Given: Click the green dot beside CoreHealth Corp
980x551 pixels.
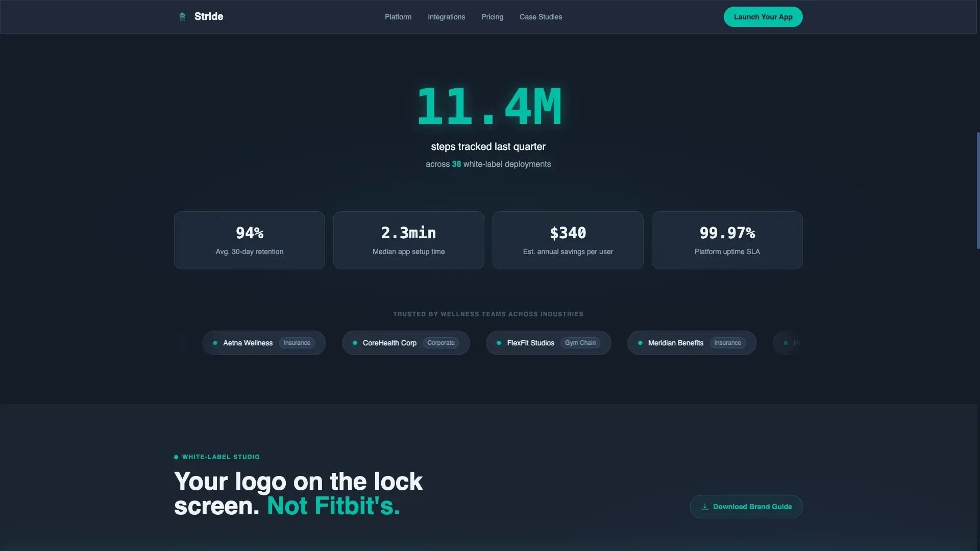Looking at the screenshot, I should tap(355, 343).
